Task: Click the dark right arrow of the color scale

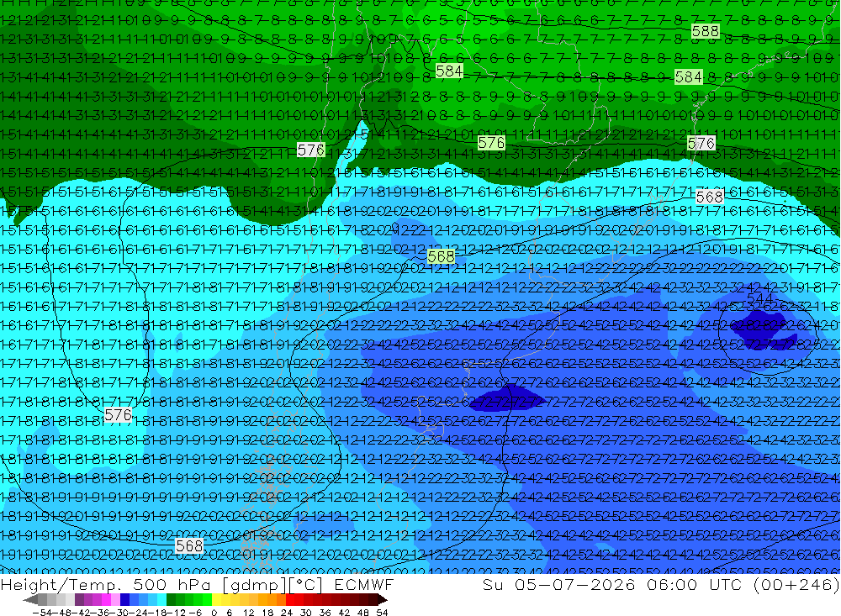Action: tap(383, 599)
